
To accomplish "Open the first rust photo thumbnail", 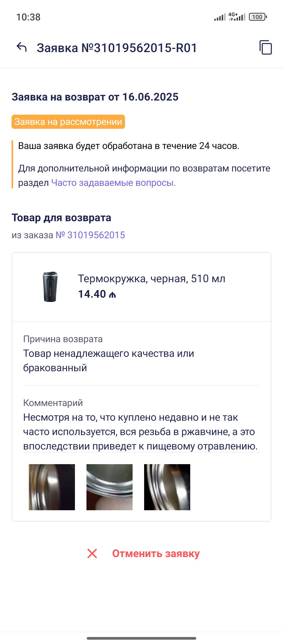I will [x=52, y=487].
